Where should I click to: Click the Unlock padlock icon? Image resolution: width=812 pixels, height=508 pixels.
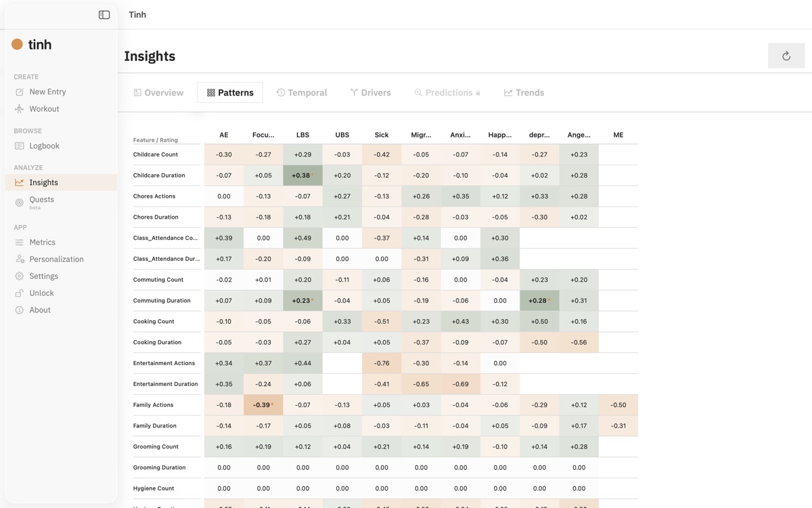click(x=19, y=293)
